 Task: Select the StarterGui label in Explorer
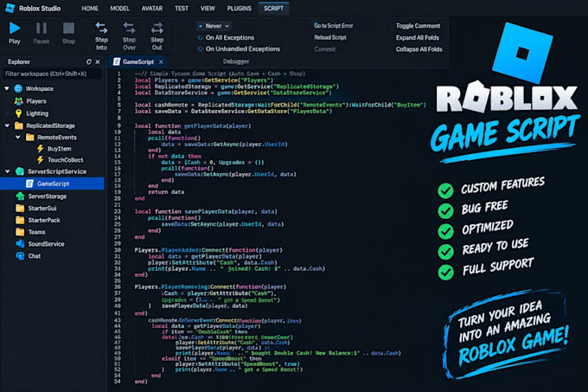(42, 209)
